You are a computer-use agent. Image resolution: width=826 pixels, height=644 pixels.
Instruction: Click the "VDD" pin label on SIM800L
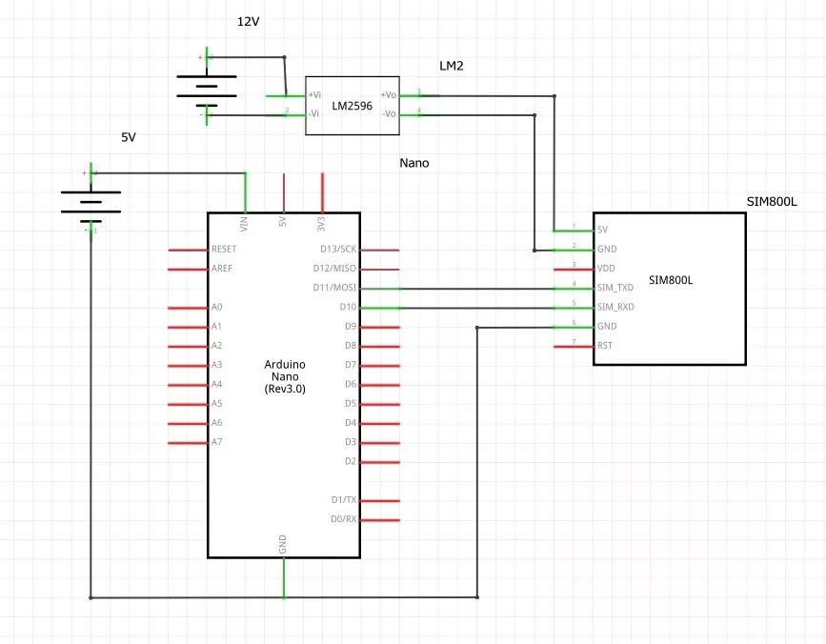click(606, 269)
